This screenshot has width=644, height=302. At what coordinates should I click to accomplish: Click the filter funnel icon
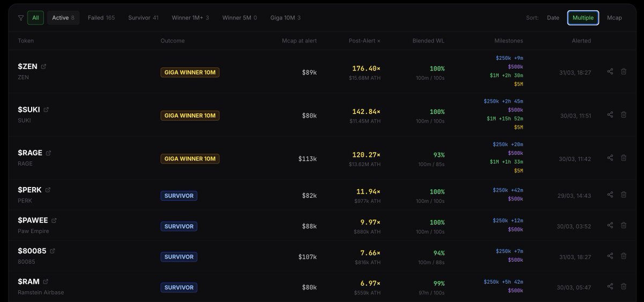(20, 18)
